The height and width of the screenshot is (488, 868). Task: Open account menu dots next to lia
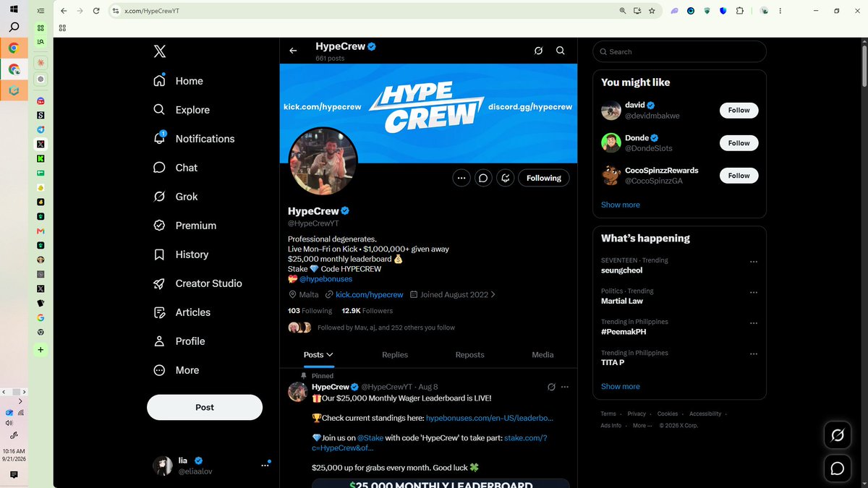pyautogui.click(x=265, y=466)
